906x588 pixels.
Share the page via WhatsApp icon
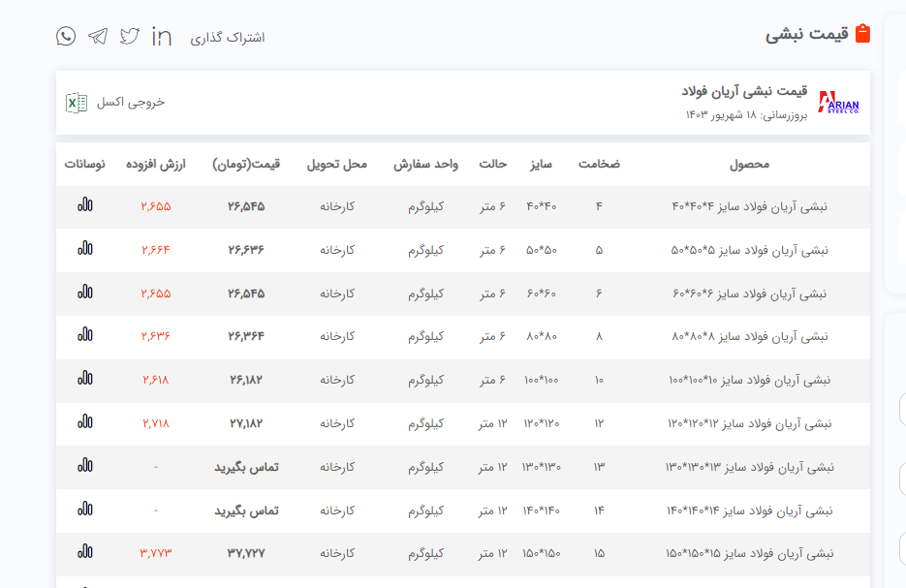[66, 37]
